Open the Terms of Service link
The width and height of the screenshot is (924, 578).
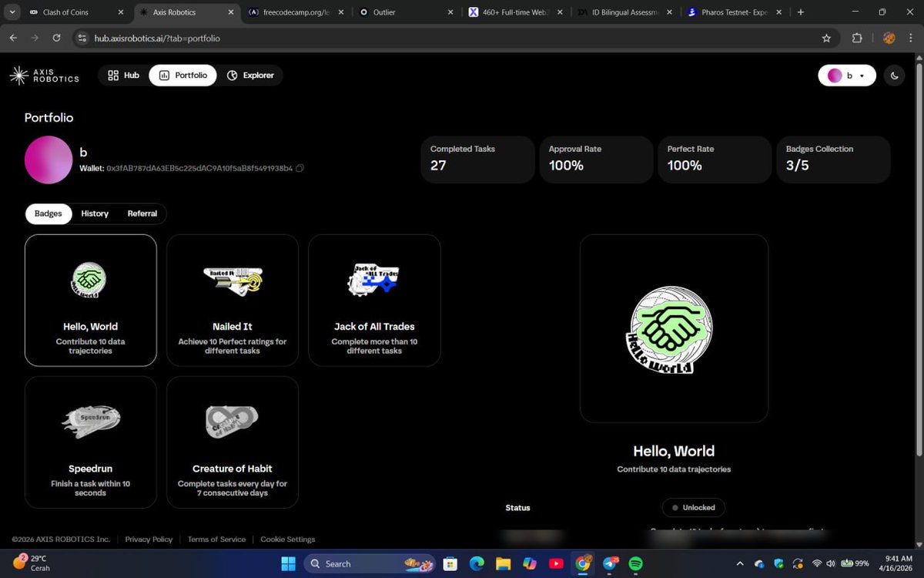coord(216,539)
